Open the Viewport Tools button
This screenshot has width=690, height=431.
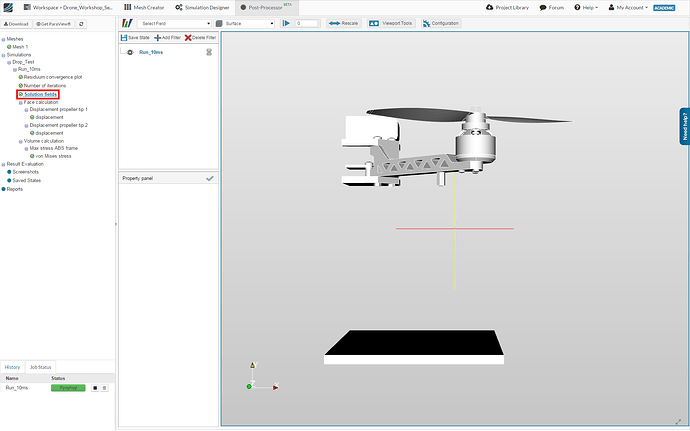pyautogui.click(x=391, y=22)
